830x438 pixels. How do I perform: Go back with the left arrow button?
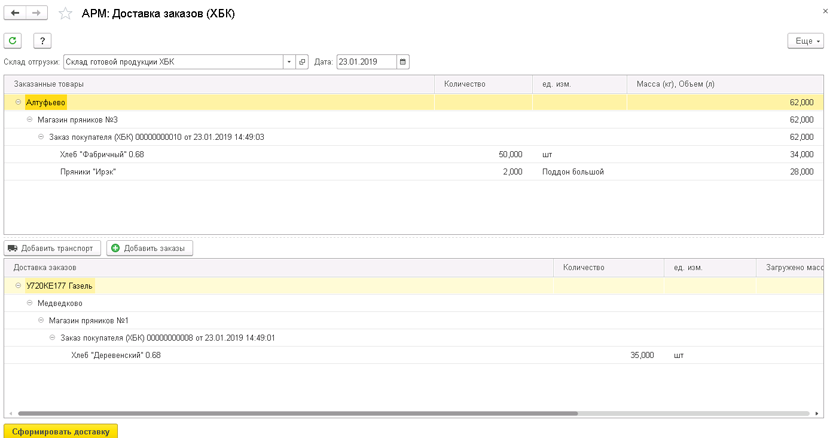coord(15,13)
